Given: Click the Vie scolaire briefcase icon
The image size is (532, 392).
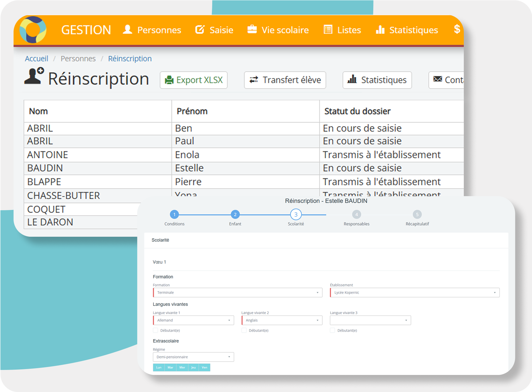Looking at the screenshot, I should tap(252, 29).
